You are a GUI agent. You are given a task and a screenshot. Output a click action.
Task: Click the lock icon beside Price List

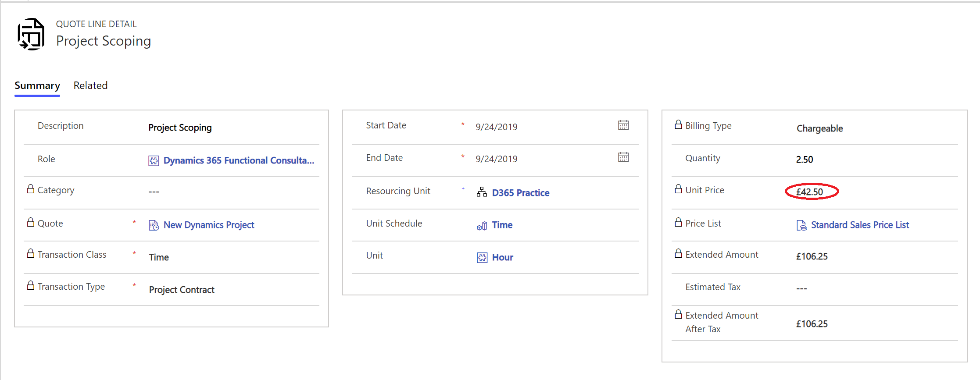[x=678, y=222]
